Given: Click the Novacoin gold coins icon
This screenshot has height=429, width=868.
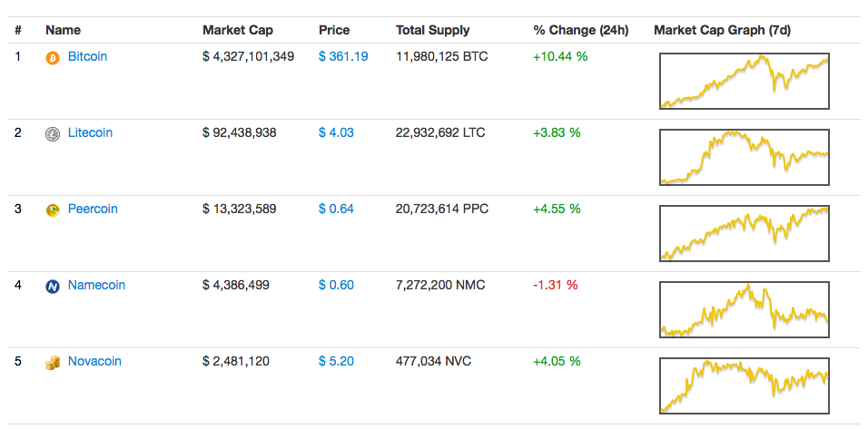Looking at the screenshot, I should [52, 363].
